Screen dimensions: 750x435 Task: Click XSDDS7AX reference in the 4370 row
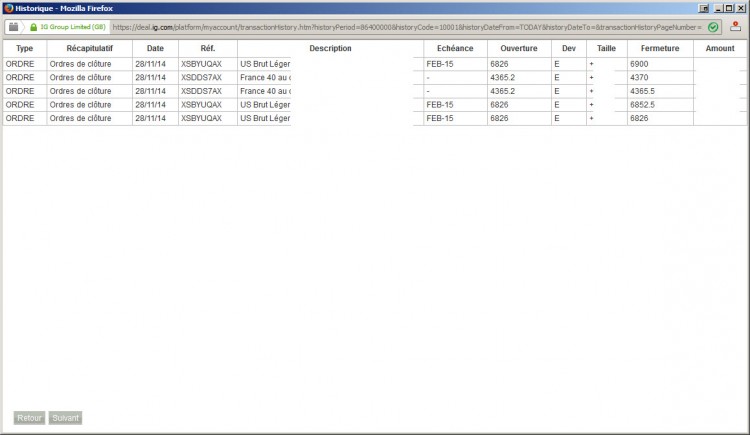click(201, 78)
